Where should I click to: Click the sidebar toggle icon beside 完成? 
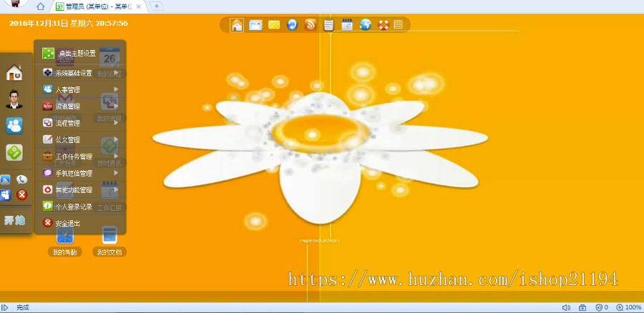pos(5,308)
